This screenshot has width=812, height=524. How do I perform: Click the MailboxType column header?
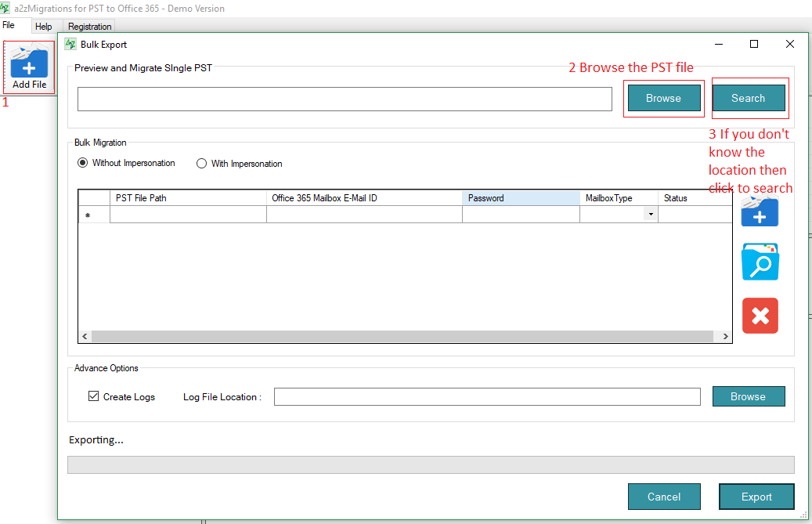coord(619,198)
